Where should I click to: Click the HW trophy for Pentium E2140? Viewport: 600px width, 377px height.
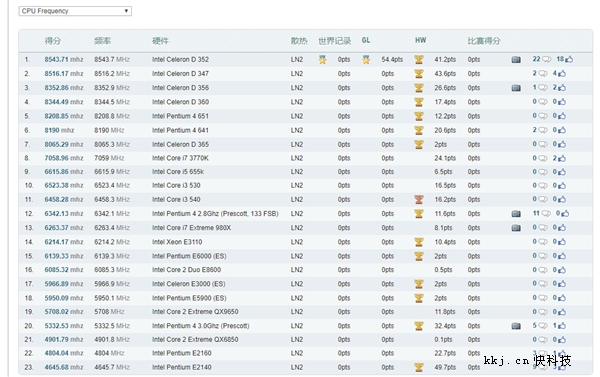pos(419,367)
